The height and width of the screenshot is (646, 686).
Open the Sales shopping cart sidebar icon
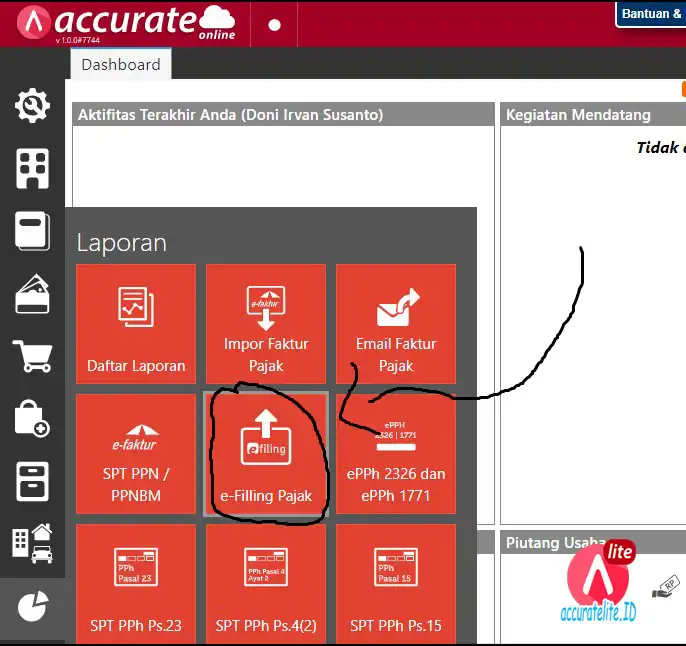click(32, 356)
